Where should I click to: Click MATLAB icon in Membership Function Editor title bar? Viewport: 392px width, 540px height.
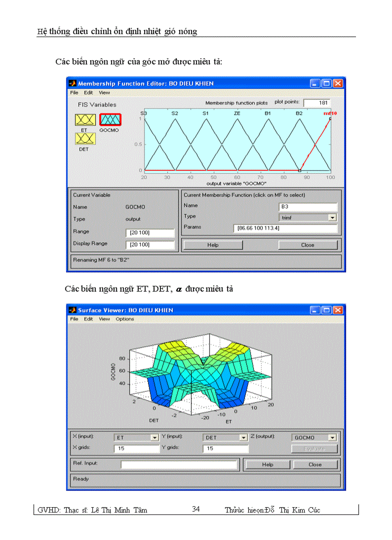(x=73, y=83)
